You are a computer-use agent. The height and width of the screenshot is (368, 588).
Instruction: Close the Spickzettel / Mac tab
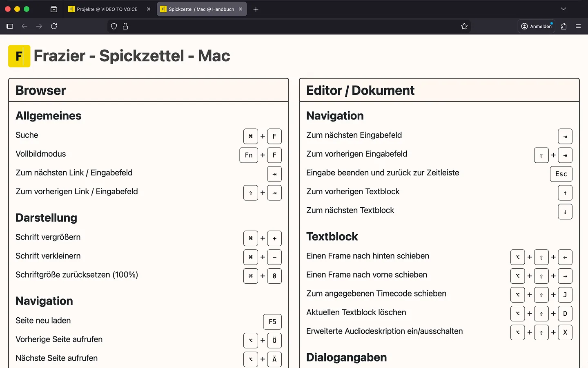241,9
